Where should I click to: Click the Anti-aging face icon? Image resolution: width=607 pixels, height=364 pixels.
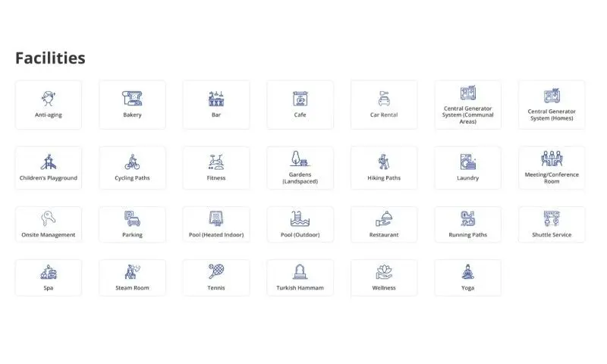point(49,99)
